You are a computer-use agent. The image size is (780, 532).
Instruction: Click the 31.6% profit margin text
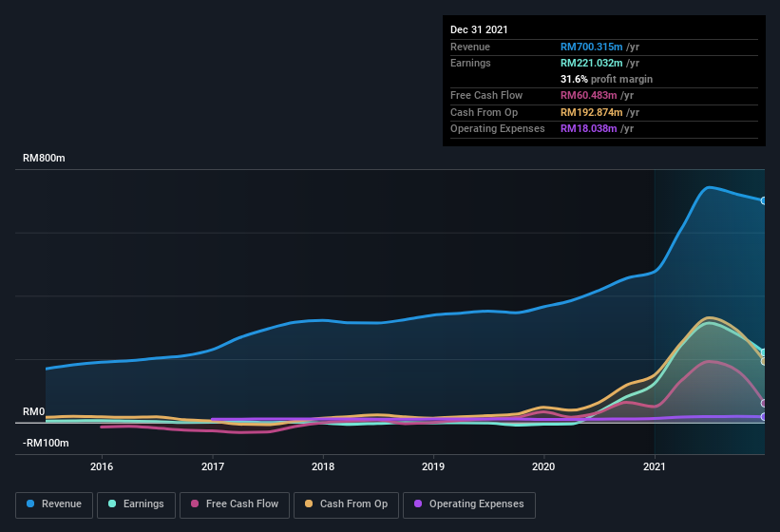tap(606, 79)
